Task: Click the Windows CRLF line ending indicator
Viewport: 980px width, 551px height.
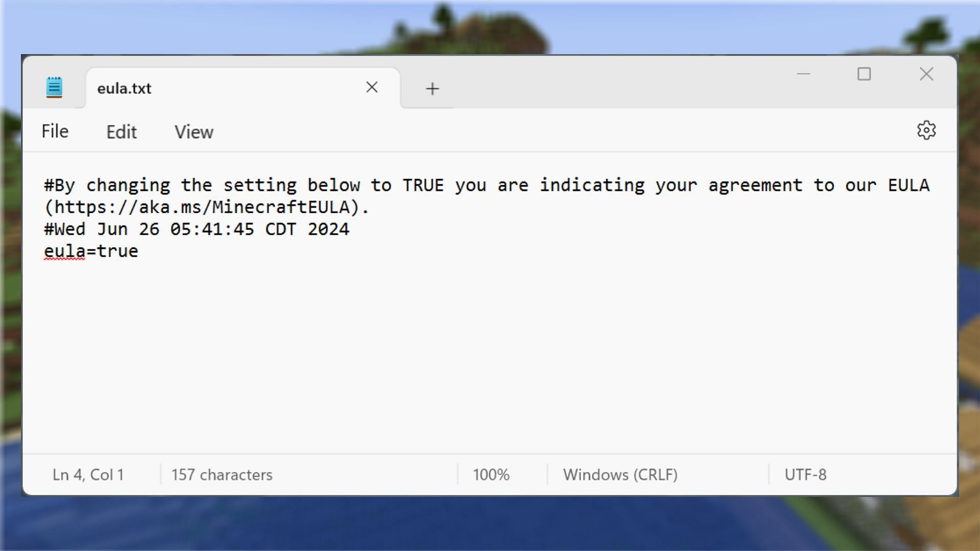Action: (x=620, y=475)
